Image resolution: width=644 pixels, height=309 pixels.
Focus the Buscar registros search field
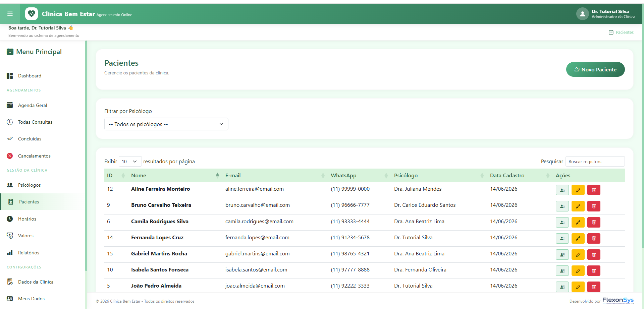click(x=595, y=162)
